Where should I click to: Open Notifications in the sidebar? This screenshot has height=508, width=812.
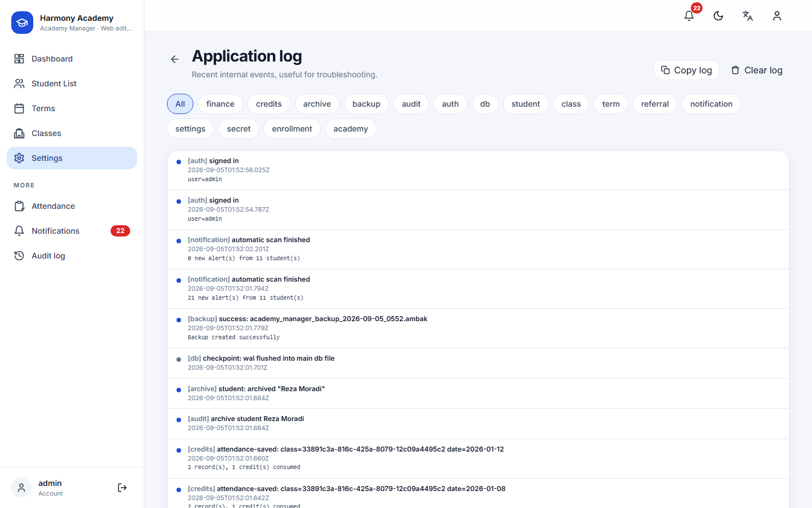click(72, 231)
